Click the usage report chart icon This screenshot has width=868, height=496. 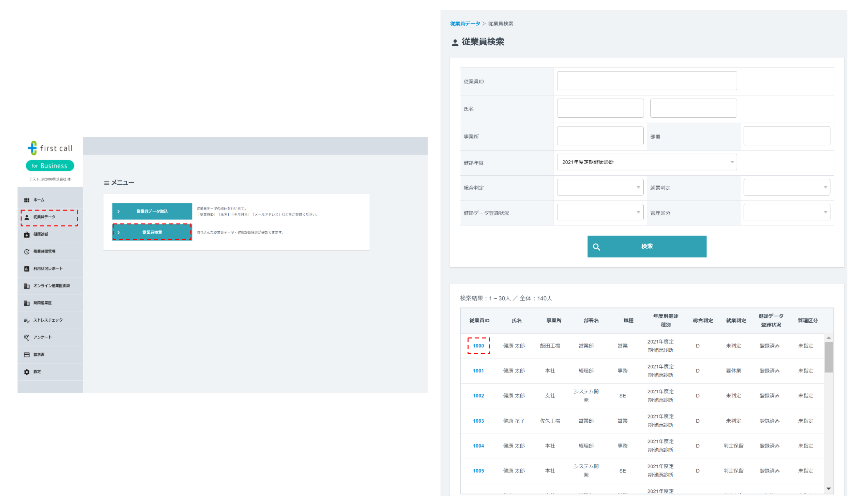27,269
